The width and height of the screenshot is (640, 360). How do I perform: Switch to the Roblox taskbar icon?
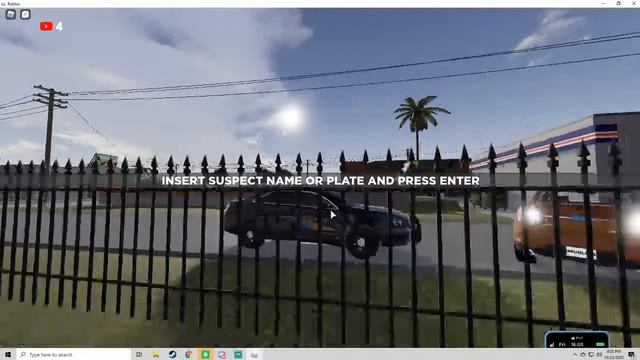[x=254, y=355]
